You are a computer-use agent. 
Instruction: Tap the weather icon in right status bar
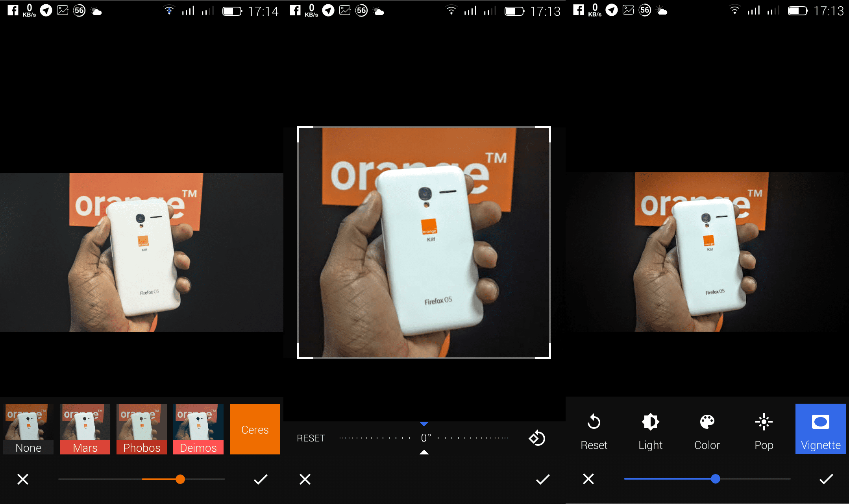tap(662, 11)
